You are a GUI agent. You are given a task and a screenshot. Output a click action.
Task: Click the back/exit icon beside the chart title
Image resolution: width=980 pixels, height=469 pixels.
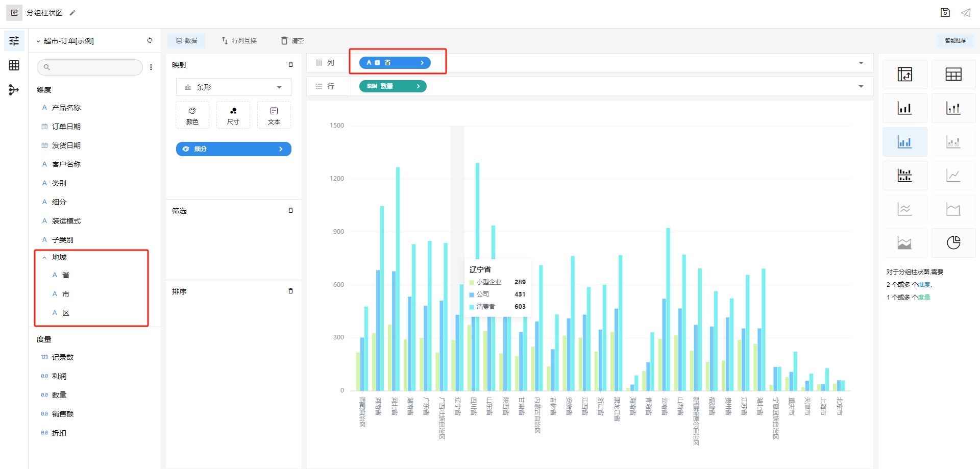click(x=14, y=13)
